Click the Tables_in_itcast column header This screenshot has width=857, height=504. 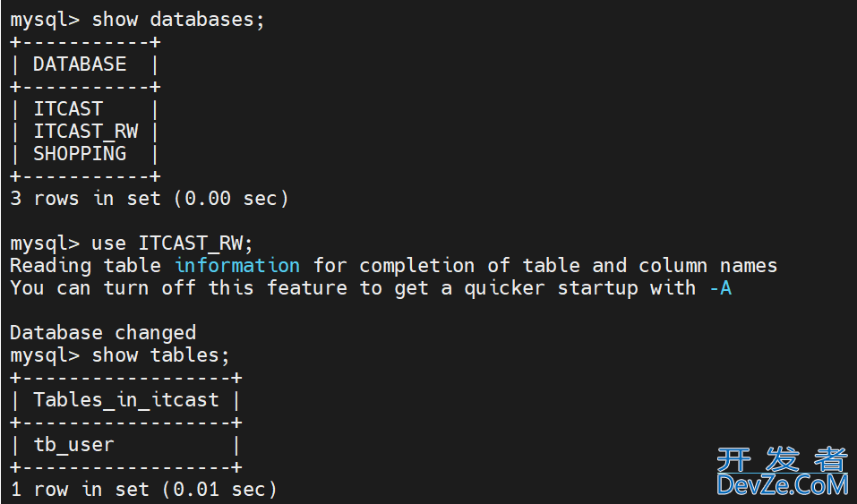click(126, 400)
